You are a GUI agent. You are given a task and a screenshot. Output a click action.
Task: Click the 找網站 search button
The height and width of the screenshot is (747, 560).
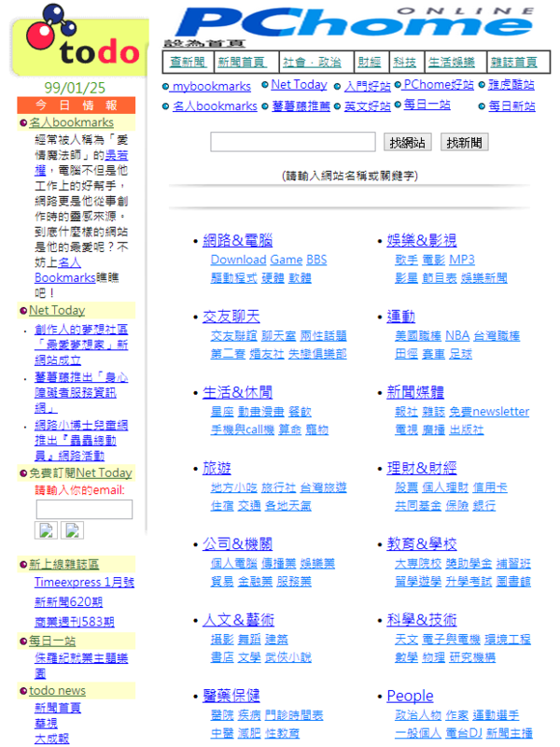point(408,143)
